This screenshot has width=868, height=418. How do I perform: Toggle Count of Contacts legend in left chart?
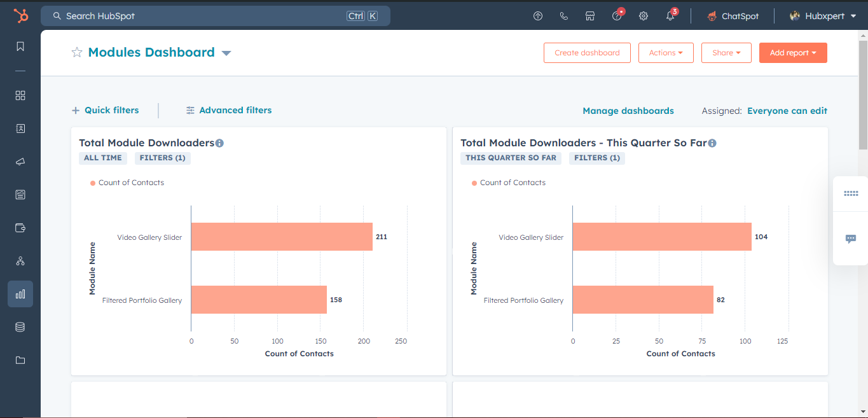127,183
